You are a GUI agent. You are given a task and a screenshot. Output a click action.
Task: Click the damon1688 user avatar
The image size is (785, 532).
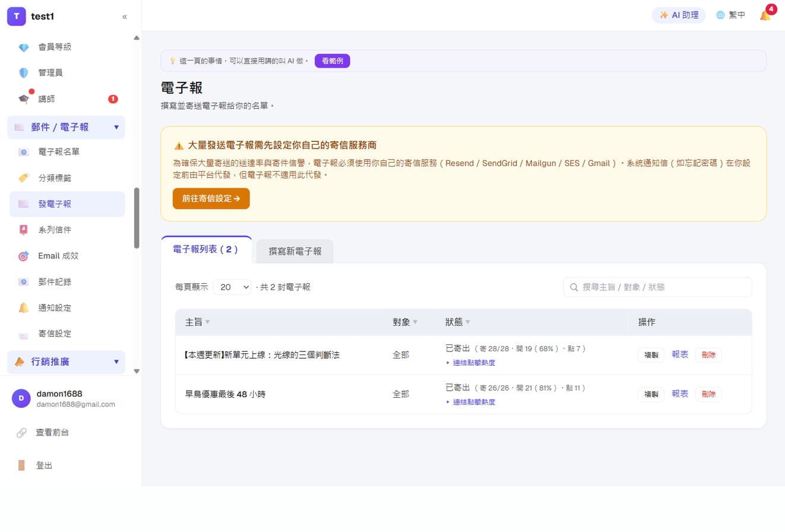pos(21,398)
